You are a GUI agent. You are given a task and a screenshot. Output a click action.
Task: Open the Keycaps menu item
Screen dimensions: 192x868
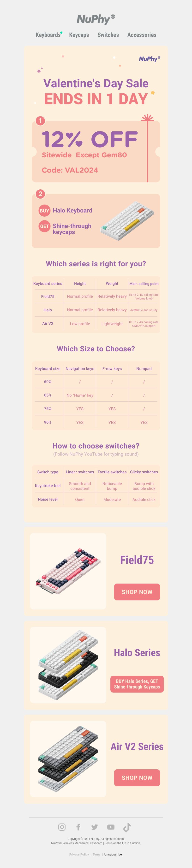pyautogui.click(x=79, y=35)
